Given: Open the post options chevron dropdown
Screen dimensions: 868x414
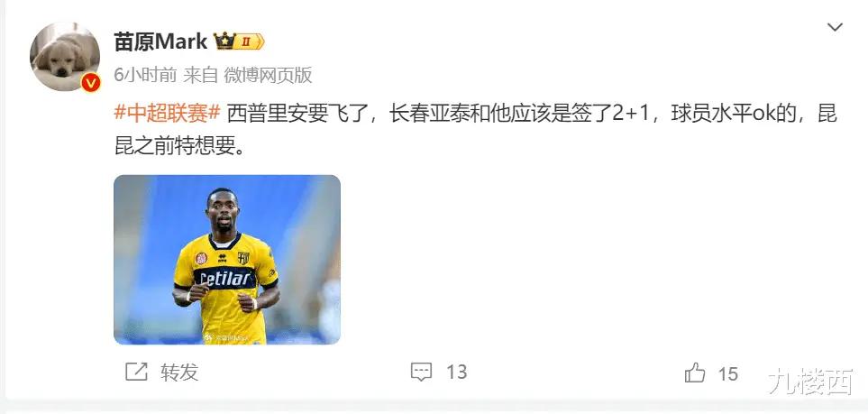Looking at the screenshot, I should click(835, 26).
